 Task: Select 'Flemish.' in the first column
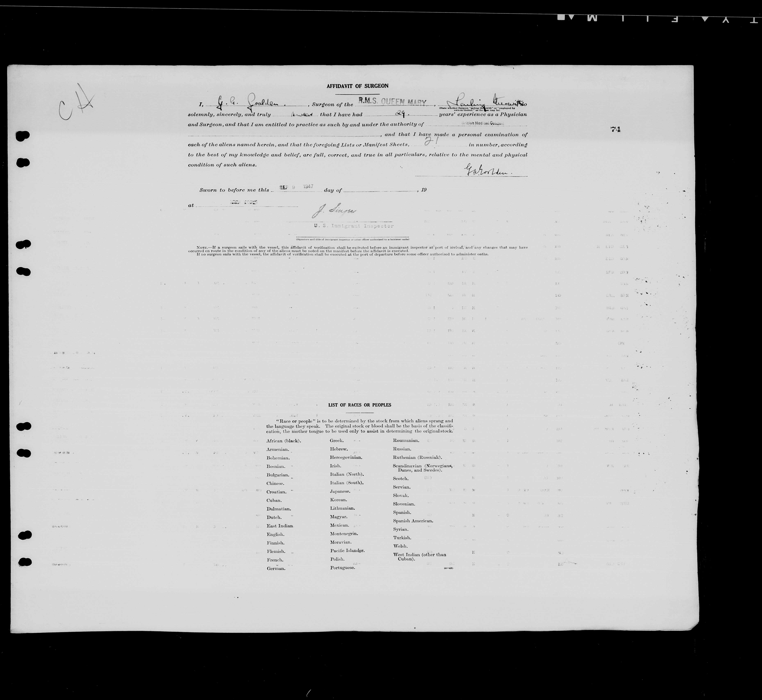pos(276,551)
